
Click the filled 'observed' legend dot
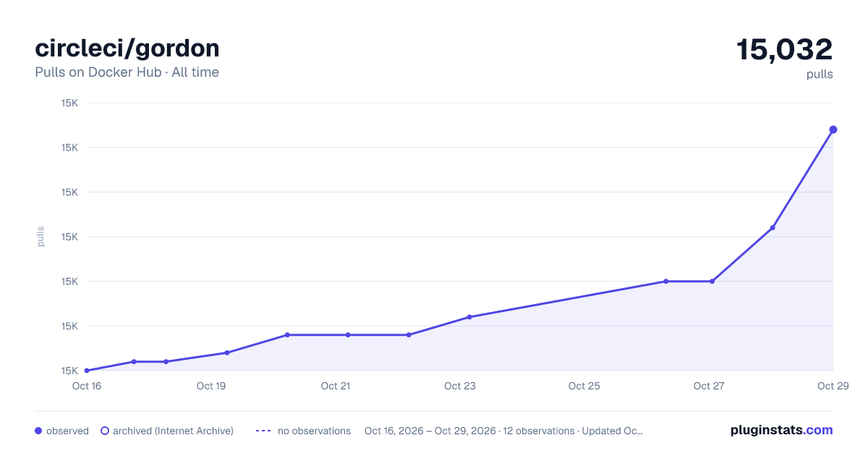point(38,431)
